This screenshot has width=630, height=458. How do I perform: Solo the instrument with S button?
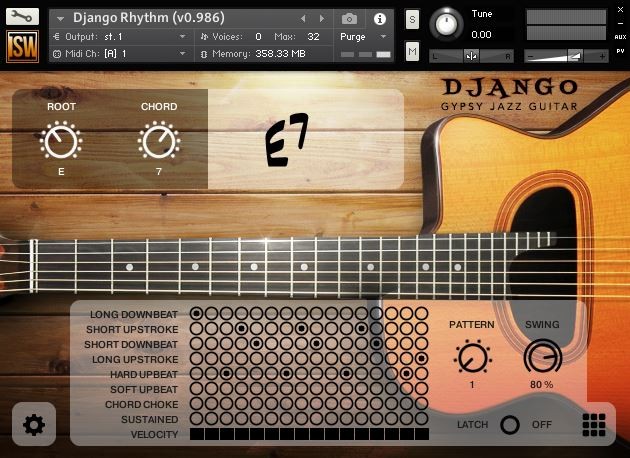[412, 19]
